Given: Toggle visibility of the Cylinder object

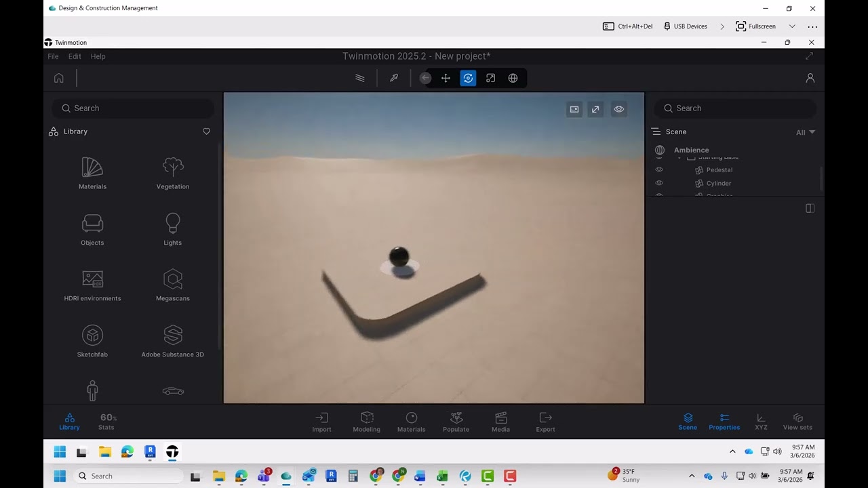Looking at the screenshot, I should point(658,183).
